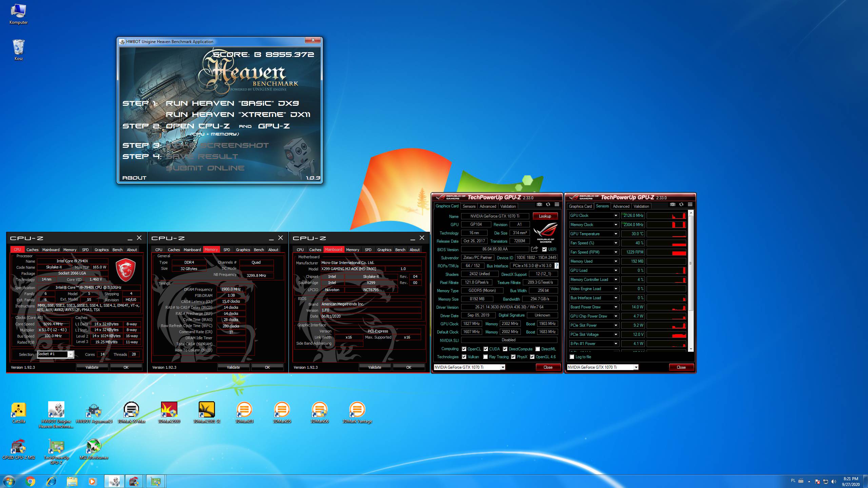Open Validation tab in right GPU-Z Sensors window
Viewport: 868px width, 488px height.
click(x=641, y=206)
